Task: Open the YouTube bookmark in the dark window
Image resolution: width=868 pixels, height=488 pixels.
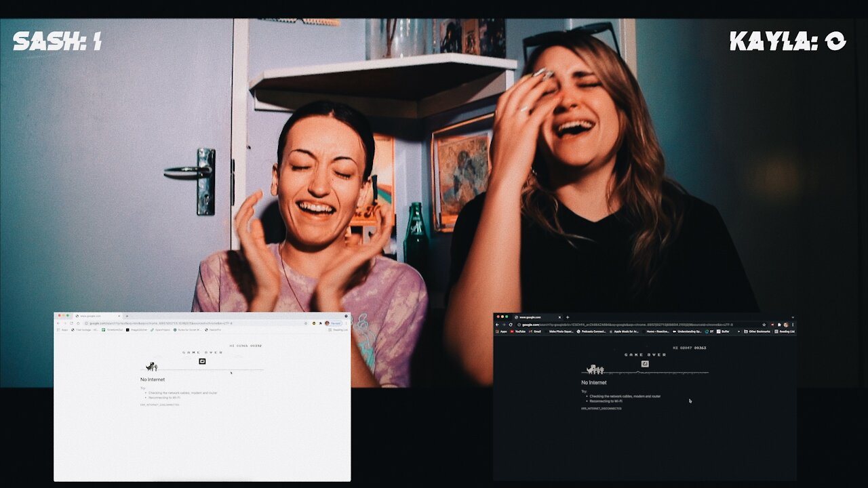Action: (x=518, y=331)
